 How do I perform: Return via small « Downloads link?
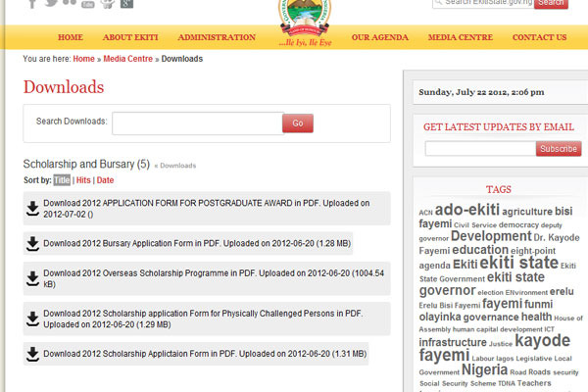coord(175,166)
